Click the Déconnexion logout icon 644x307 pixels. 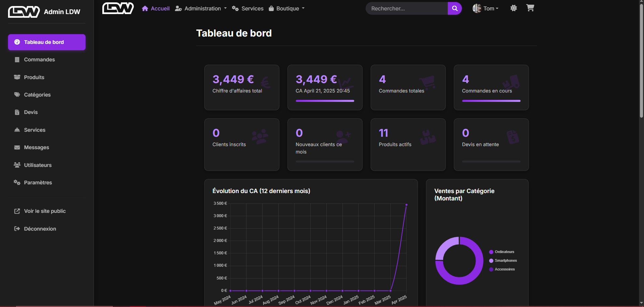coord(17,229)
